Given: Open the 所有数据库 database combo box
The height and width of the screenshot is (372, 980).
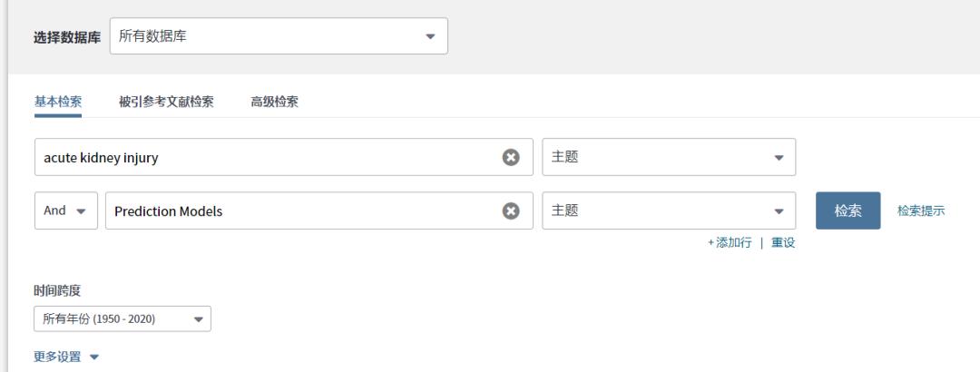Looking at the screenshot, I should pyautogui.click(x=278, y=36).
